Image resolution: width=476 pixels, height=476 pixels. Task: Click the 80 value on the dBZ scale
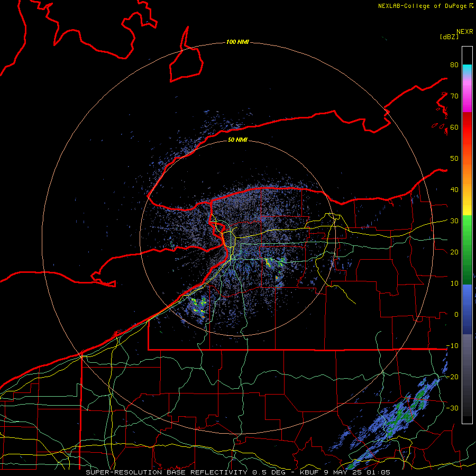pyautogui.click(x=454, y=65)
